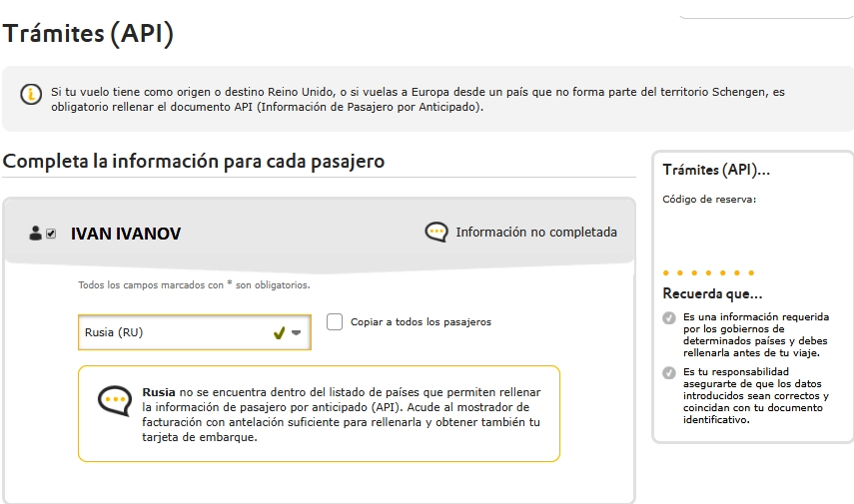Enable the 'Copiar a todos los pasajeros' checkbox
The width and height of the screenshot is (854, 504).
335,321
